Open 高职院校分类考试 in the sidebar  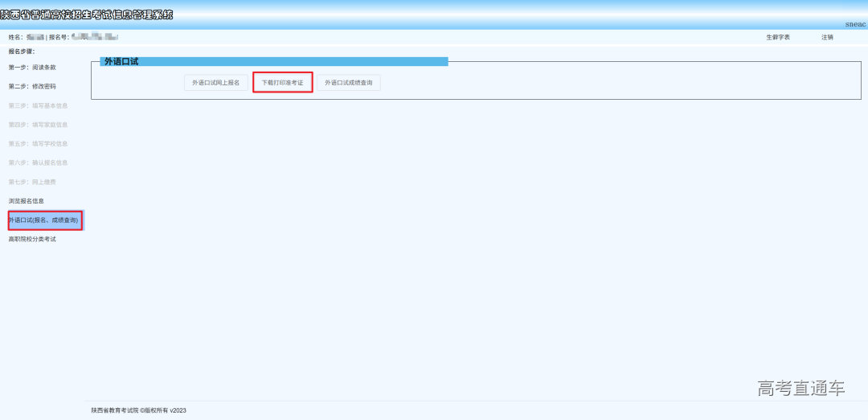pos(32,239)
